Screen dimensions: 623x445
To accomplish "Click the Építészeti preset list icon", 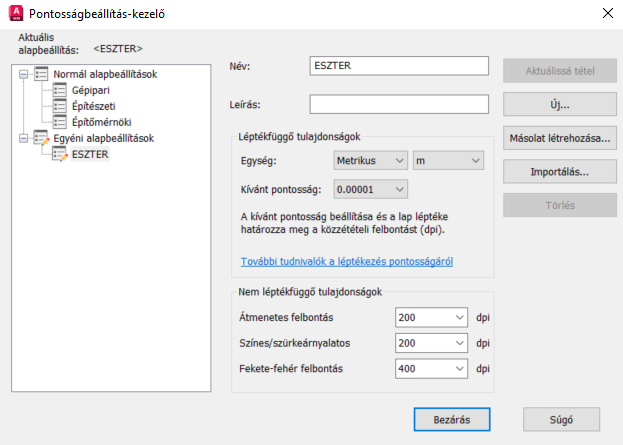I will [x=60, y=106].
